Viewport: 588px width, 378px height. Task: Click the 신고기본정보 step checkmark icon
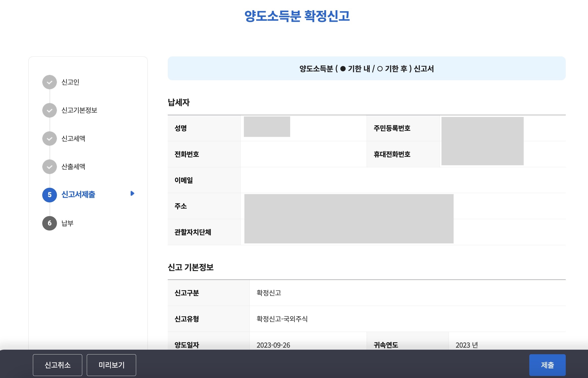coord(50,110)
